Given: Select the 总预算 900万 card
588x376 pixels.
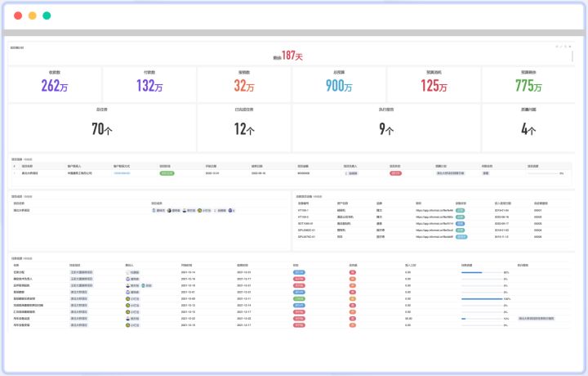Looking at the screenshot, I should pos(339,83).
